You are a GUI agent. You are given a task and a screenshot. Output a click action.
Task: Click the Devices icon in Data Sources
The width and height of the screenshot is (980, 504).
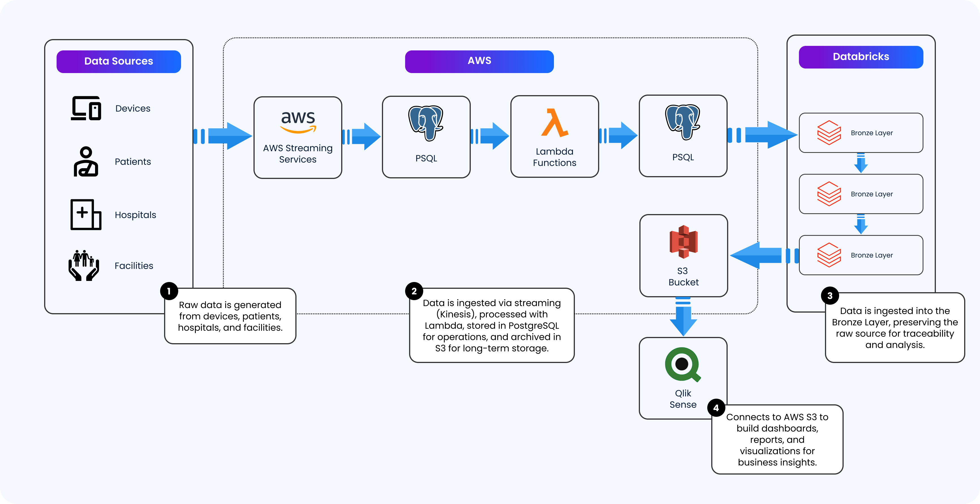click(x=86, y=108)
